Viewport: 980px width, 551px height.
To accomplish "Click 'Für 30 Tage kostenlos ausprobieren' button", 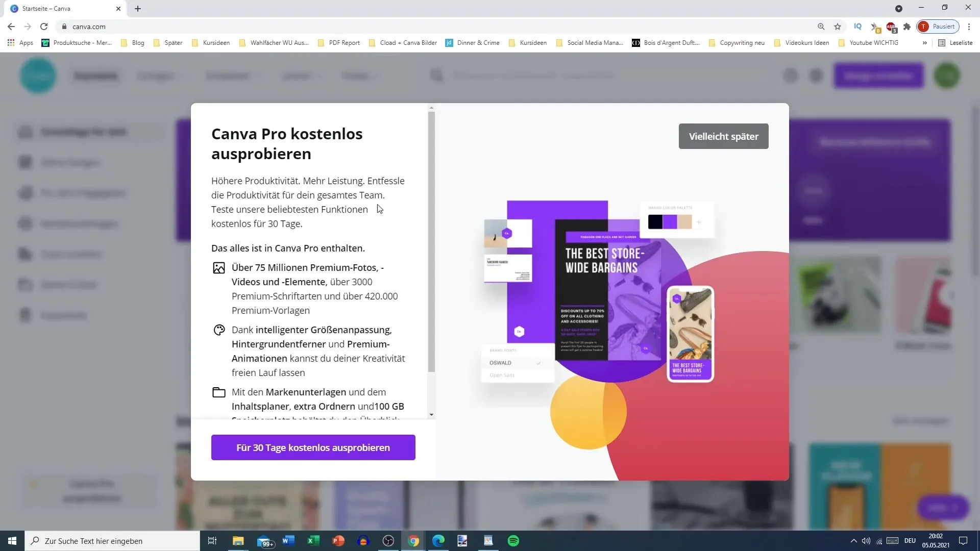I will coord(313,447).
